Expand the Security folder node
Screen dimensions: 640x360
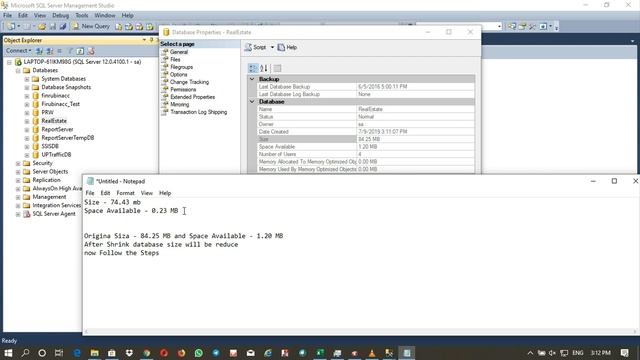18,163
